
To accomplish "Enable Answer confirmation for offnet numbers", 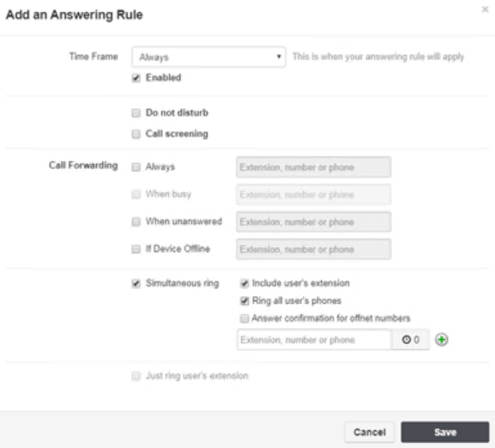I will click(x=244, y=318).
